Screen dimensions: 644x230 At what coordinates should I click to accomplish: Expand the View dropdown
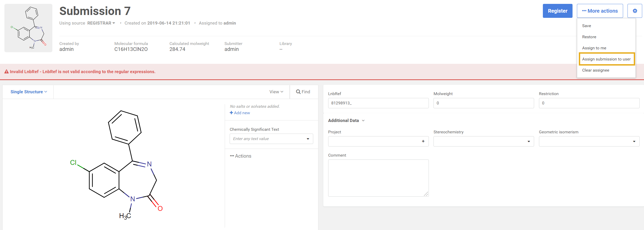pos(276,92)
